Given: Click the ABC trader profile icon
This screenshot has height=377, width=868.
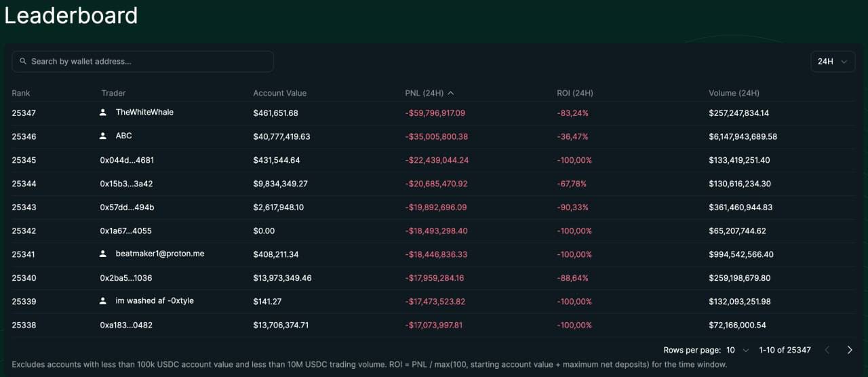Looking at the screenshot, I should (x=103, y=136).
